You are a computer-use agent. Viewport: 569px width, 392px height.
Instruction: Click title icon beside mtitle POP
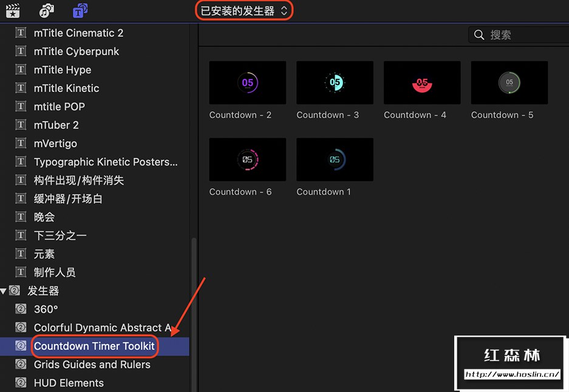[21, 107]
